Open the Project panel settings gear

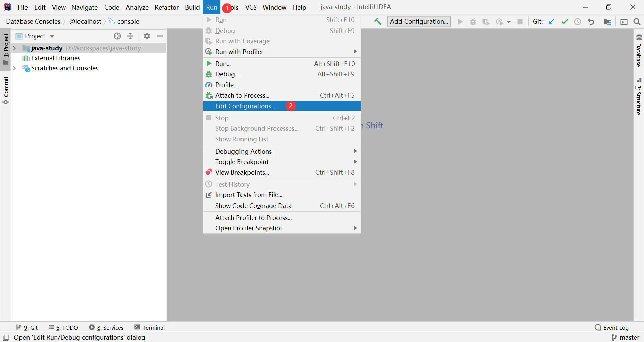[x=147, y=36]
